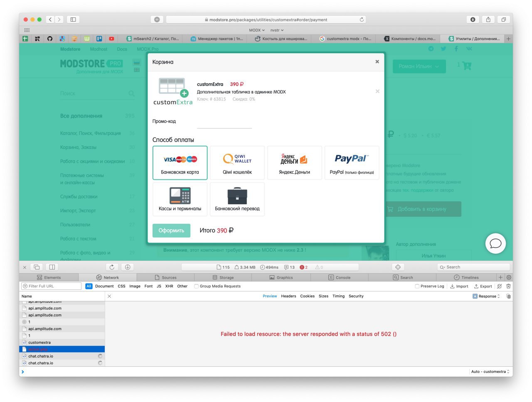This screenshot has height=402, width=532.
Task: Click the Оформить checkout button
Action: coord(171,230)
